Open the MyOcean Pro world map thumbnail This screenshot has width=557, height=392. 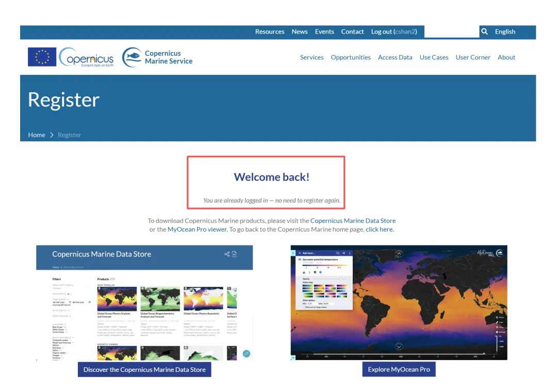point(399,302)
